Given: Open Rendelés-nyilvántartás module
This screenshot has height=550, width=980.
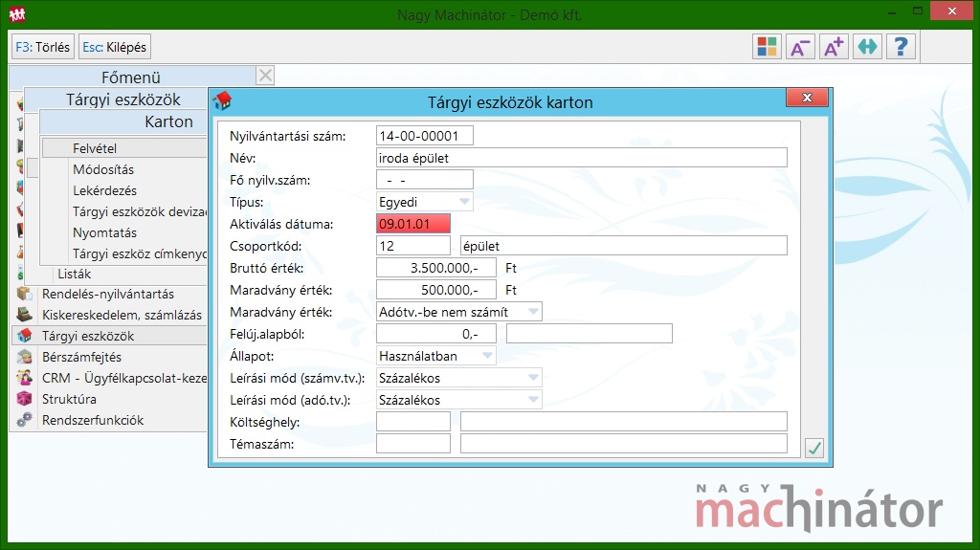Looking at the screenshot, I should [110, 294].
